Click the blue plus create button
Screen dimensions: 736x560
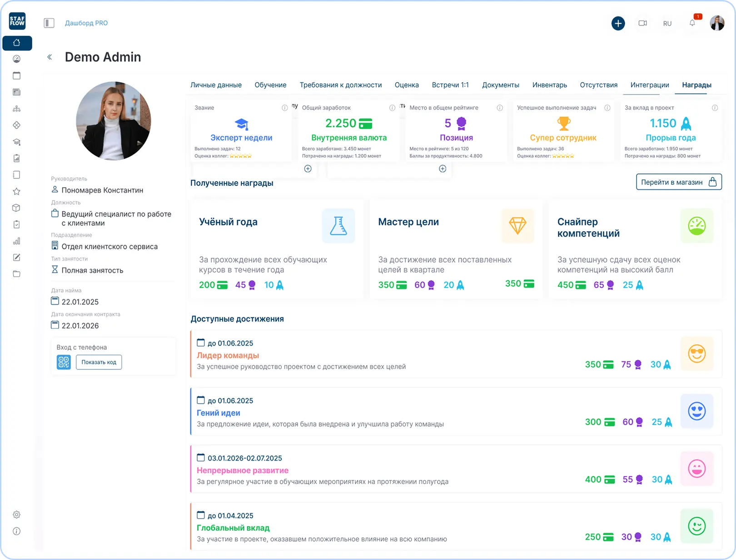(618, 23)
